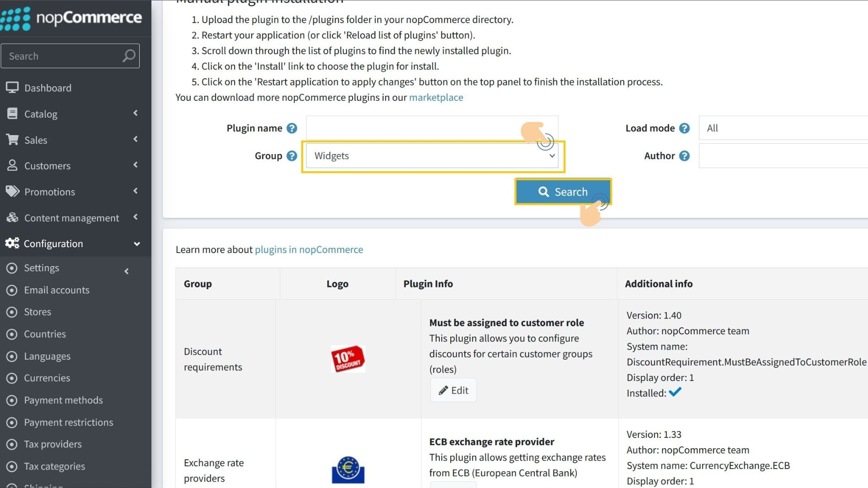Expand the Sales menu arrow
Image resolution: width=868 pixels, height=488 pixels.
[x=136, y=139]
